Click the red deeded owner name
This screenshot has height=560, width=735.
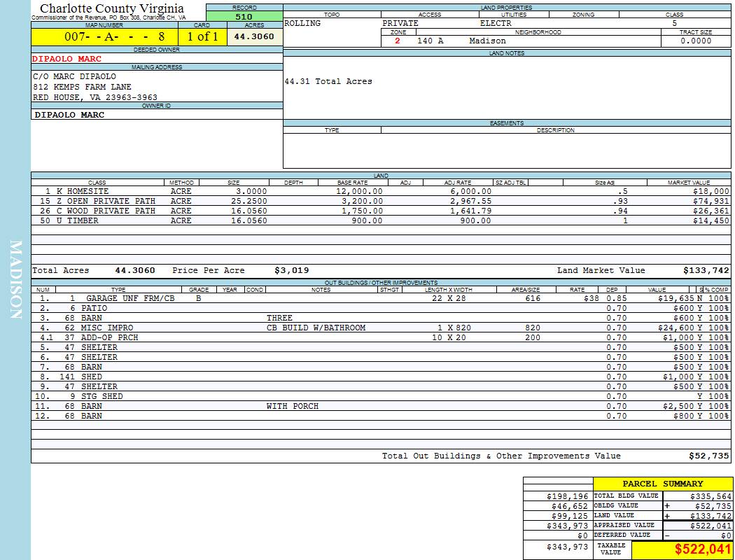pos(66,59)
